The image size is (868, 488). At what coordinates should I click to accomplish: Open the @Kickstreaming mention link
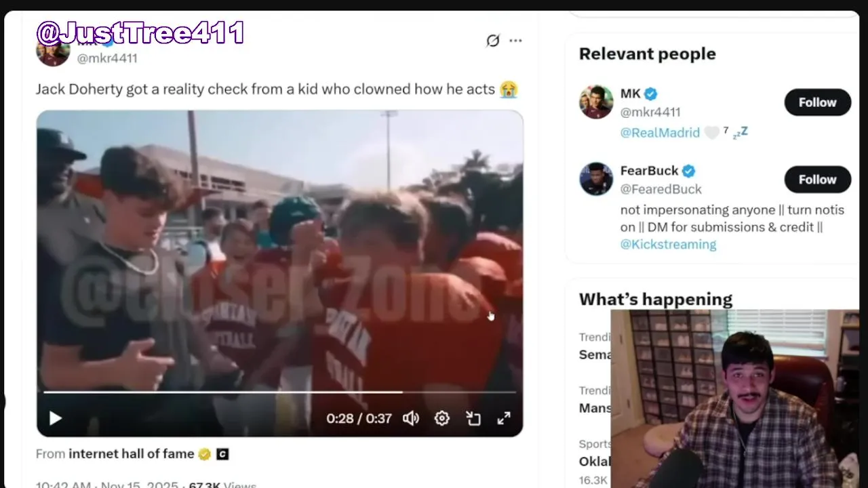point(668,244)
